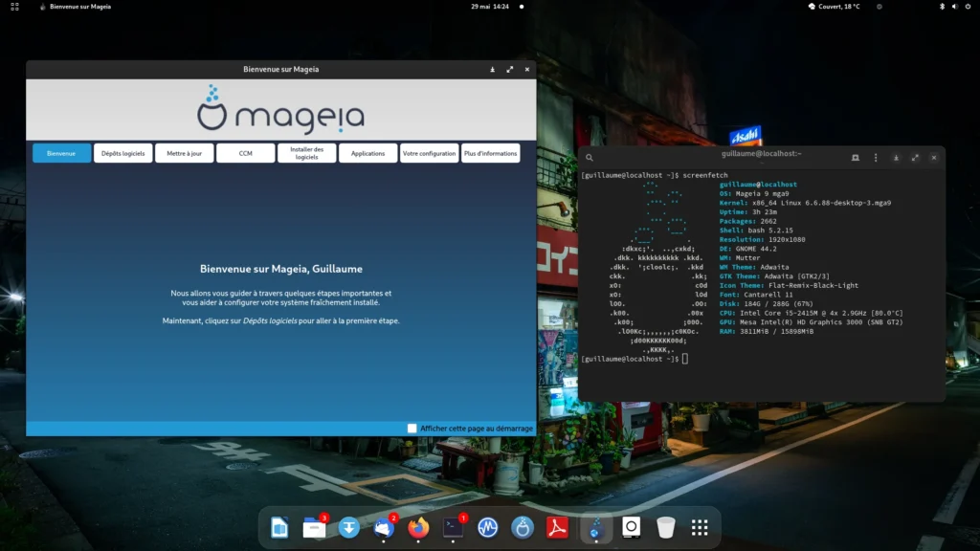Show all applications grid in dock

click(x=700, y=528)
